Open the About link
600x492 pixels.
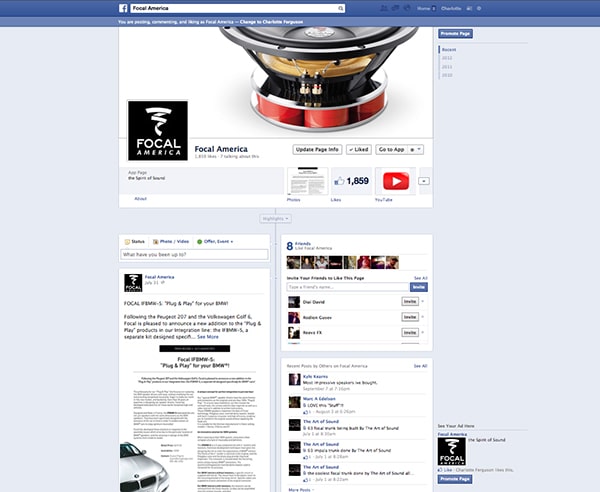(140, 199)
